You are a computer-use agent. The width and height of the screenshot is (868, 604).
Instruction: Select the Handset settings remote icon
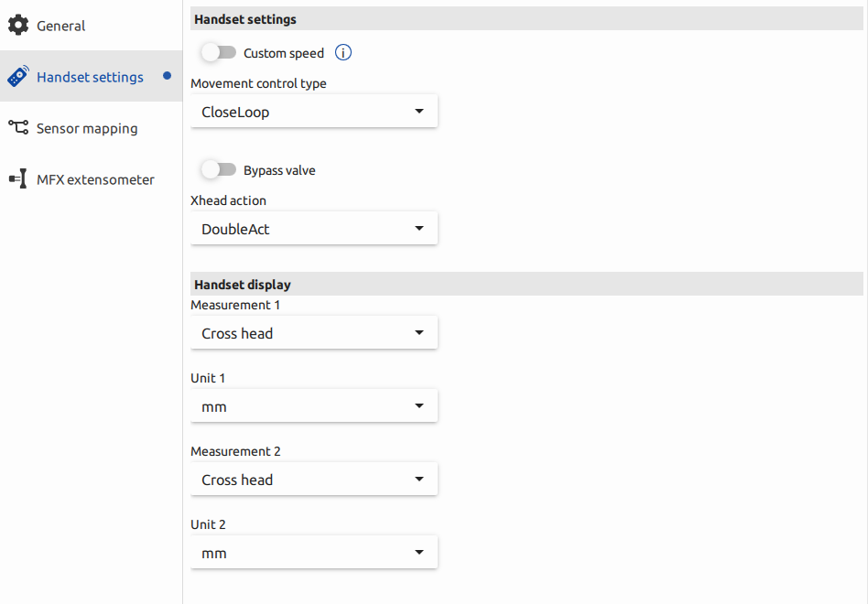click(x=18, y=76)
